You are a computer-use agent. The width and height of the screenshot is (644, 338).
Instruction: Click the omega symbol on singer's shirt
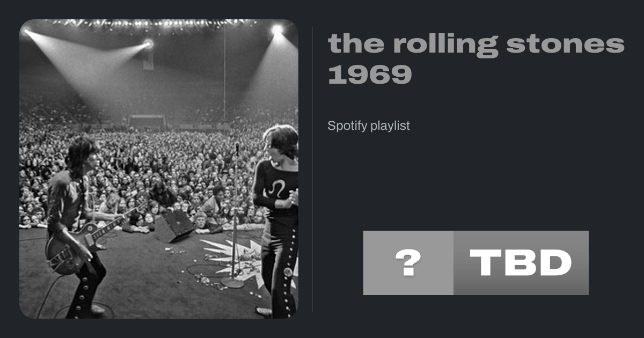(279, 188)
